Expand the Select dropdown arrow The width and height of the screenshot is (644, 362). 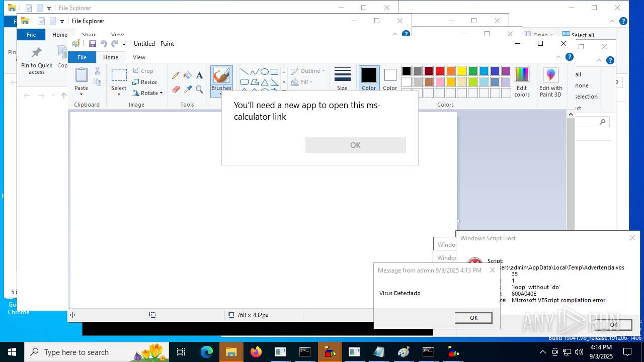[x=119, y=94]
